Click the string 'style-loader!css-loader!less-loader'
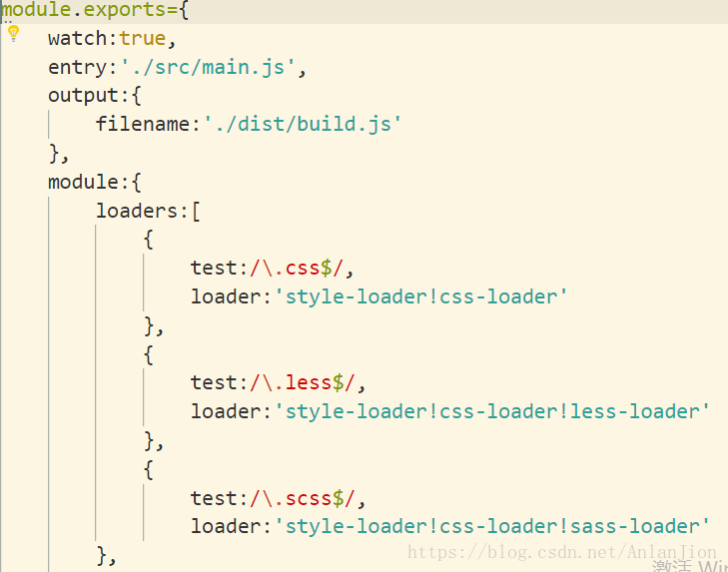 492,411
